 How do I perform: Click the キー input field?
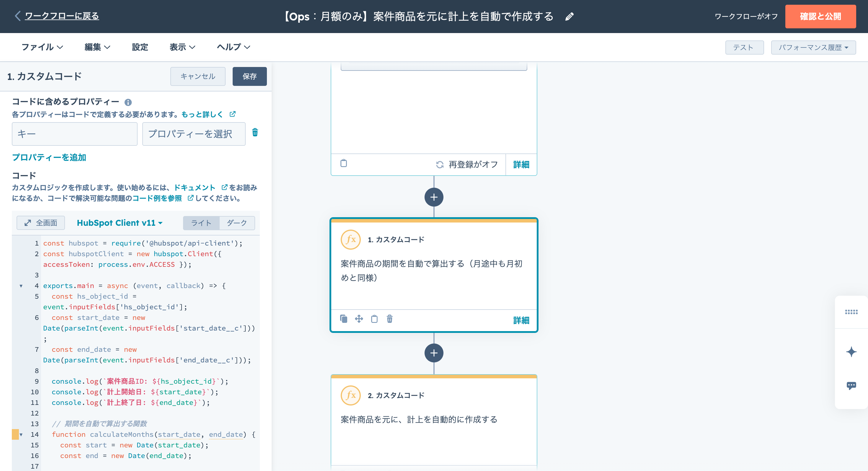(74, 134)
